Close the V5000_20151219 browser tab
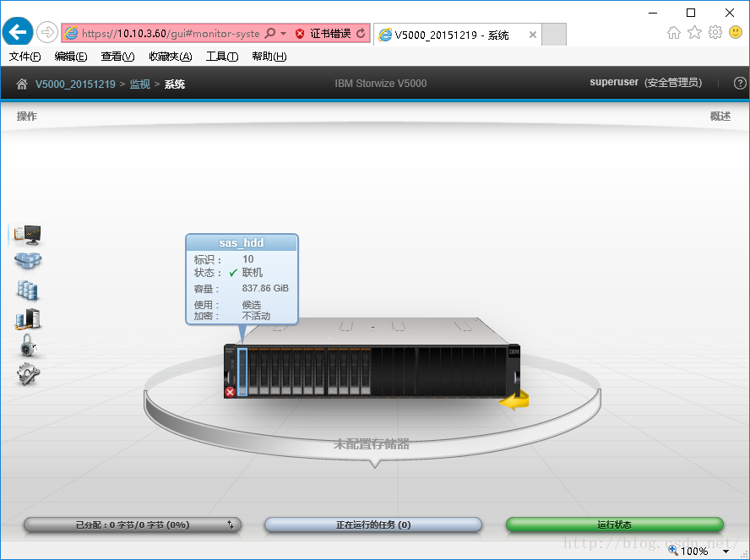This screenshot has width=750, height=560. 532,35
